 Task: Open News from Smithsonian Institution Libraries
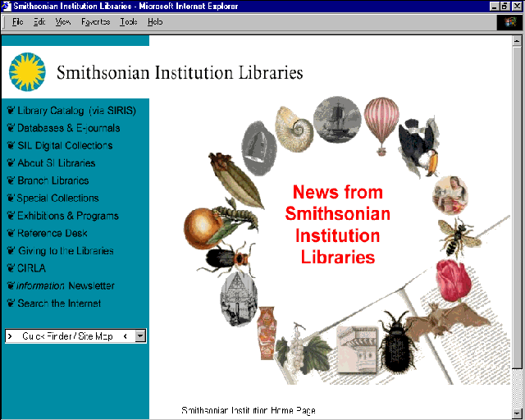pyautogui.click(x=337, y=225)
